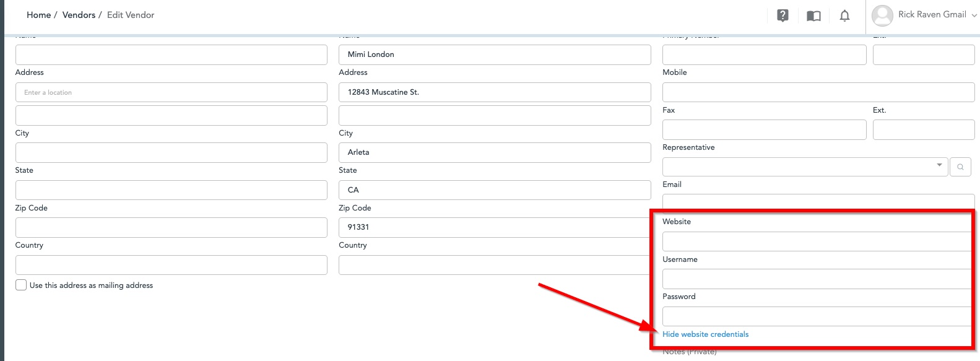Click the Password input field
The image size is (980, 361).
tap(817, 316)
